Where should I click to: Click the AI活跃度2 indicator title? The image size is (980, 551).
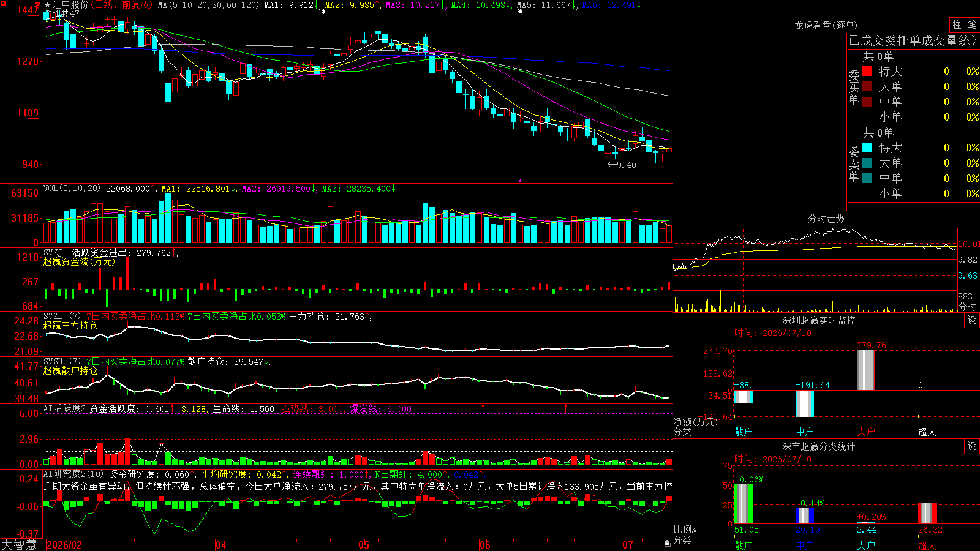pos(65,408)
